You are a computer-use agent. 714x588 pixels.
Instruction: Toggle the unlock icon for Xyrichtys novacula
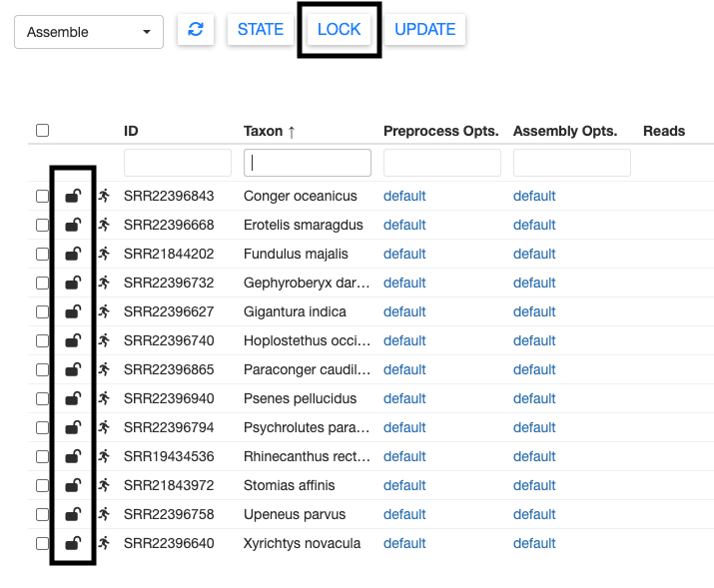tap(73, 543)
